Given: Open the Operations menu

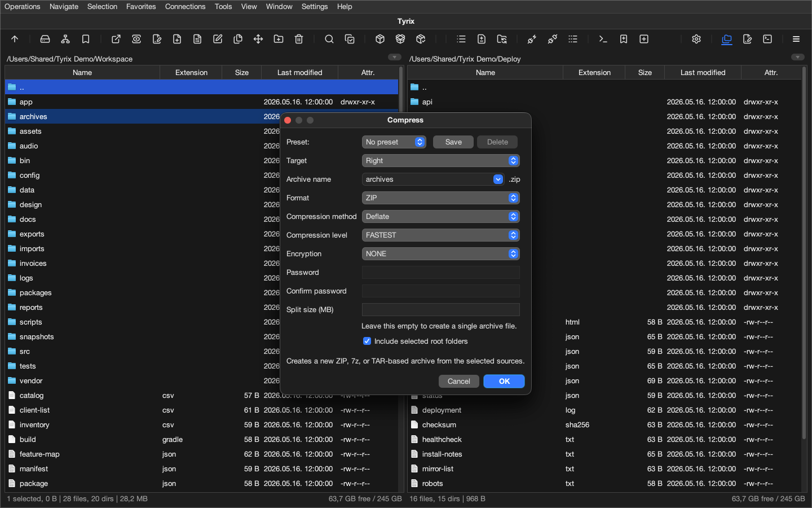Looking at the screenshot, I should coord(23,7).
